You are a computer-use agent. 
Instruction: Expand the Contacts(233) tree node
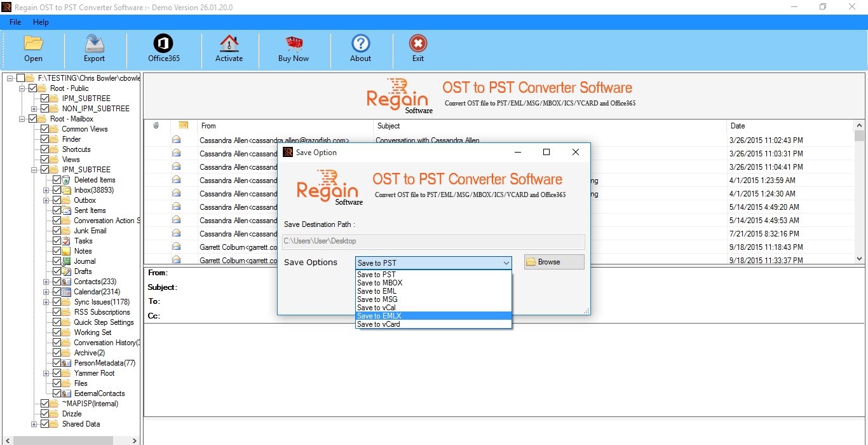(x=46, y=282)
